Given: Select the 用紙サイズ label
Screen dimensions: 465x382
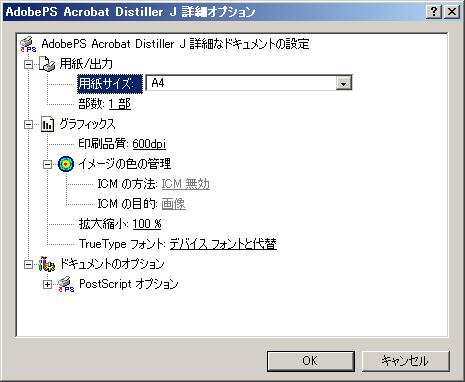Looking at the screenshot, I should point(110,84).
